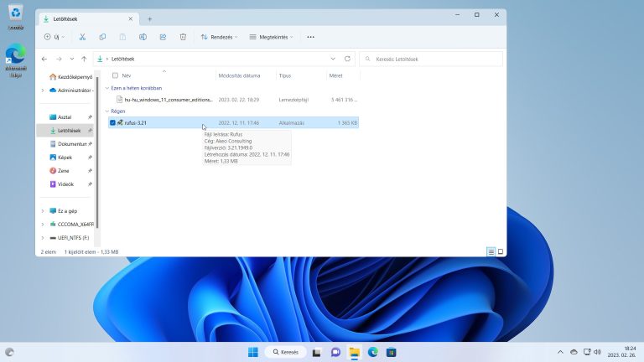644x362 pixels.
Task: Go up one folder level
Action: pyautogui.click(x=84, y=59)
